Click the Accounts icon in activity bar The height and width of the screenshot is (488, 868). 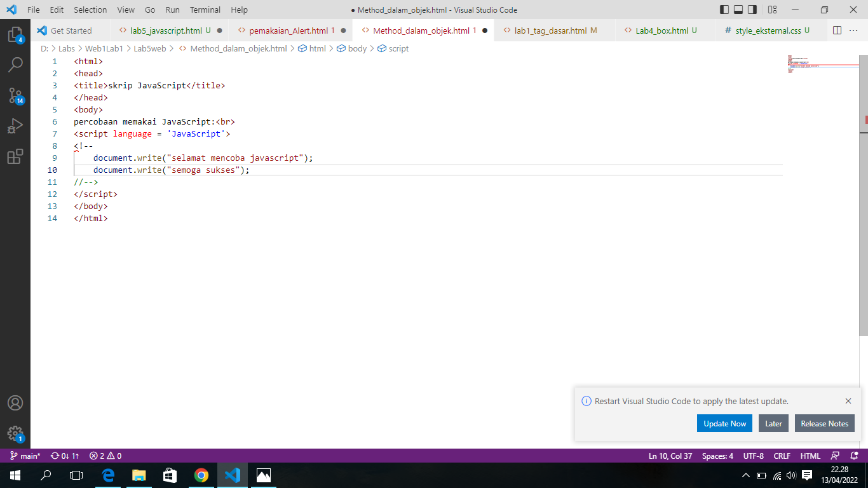click(15, 402)
